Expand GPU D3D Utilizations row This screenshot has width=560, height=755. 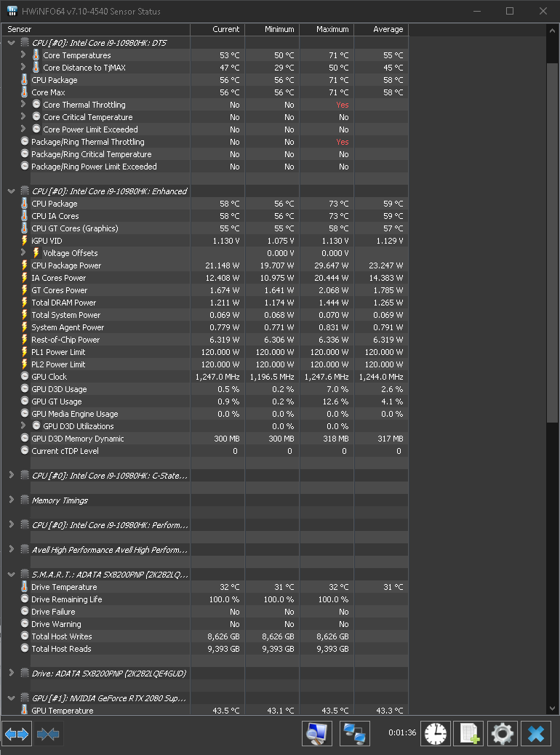23,426
